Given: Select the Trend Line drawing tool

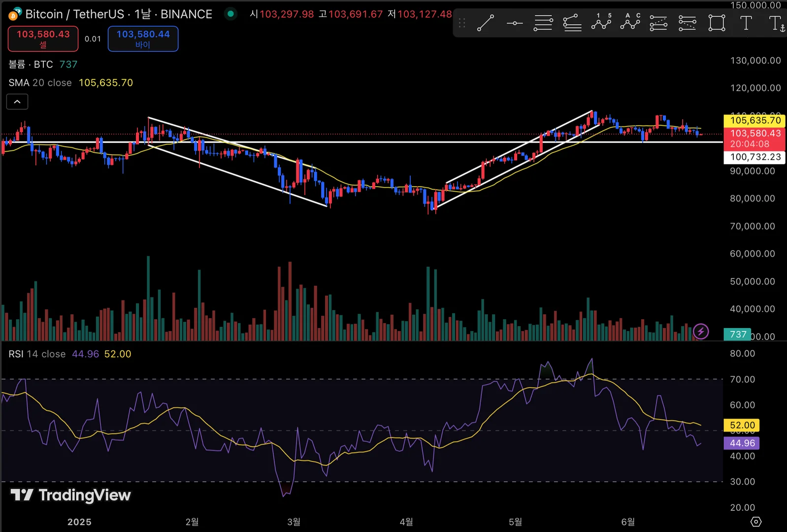Looking at the screenshot, I should [486, 23].
